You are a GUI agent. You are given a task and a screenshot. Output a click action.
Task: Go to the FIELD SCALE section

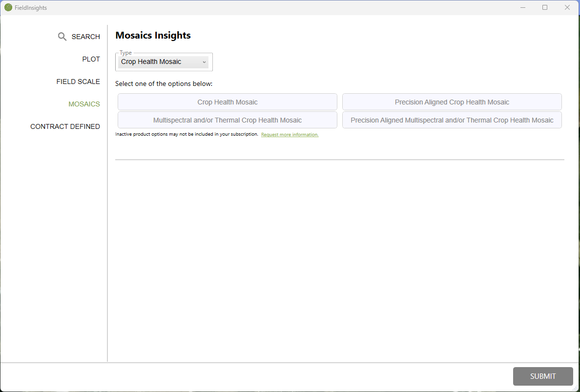pos(78,82)
